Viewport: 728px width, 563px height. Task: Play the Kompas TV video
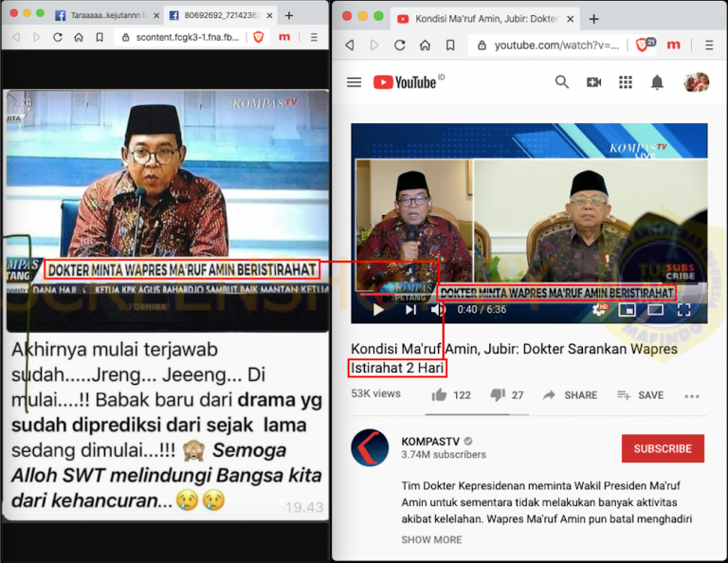coord(378,310)
